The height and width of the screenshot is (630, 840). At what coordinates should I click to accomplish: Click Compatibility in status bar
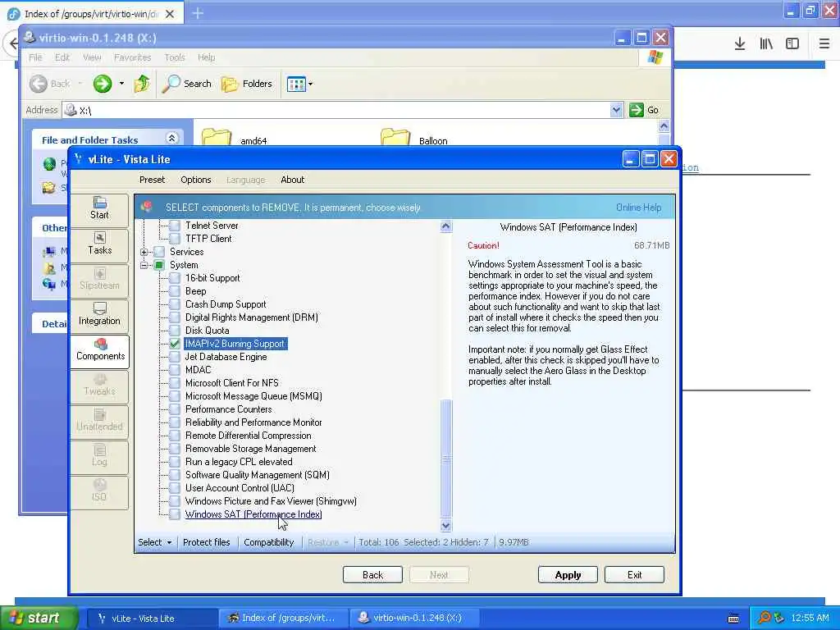click(268, 542)
